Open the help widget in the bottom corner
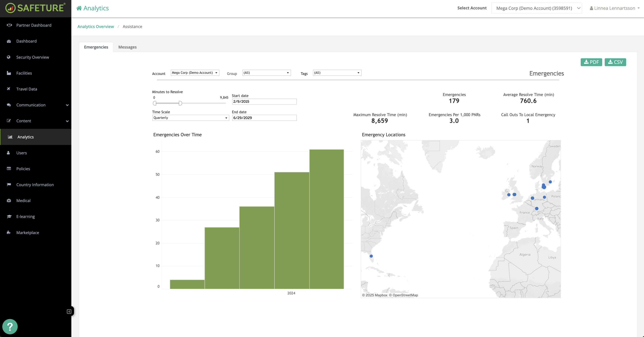The height and width of the screenshot is (337, 644). pos(10,326)
